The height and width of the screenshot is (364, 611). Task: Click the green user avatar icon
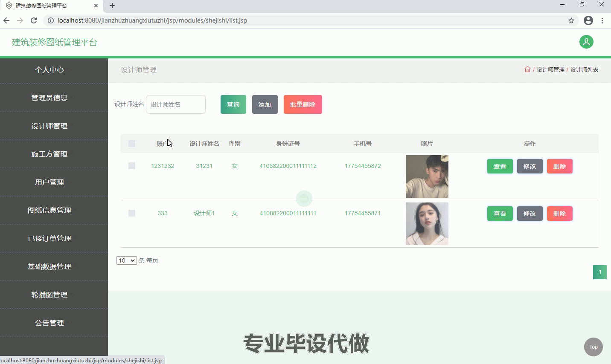coord(586,42)
